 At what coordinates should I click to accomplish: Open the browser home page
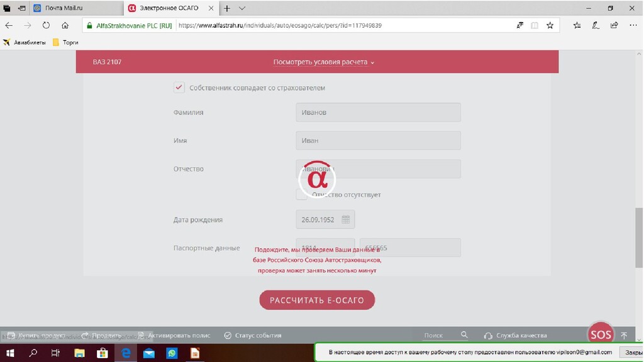point(65,25)
